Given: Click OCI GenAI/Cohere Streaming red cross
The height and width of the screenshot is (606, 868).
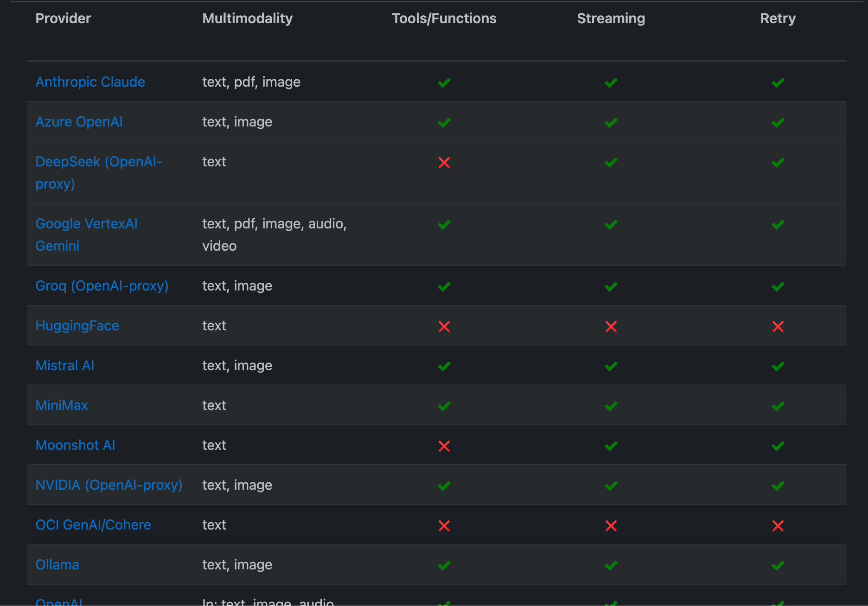Looking at the screenshot, I should point(611,526).
